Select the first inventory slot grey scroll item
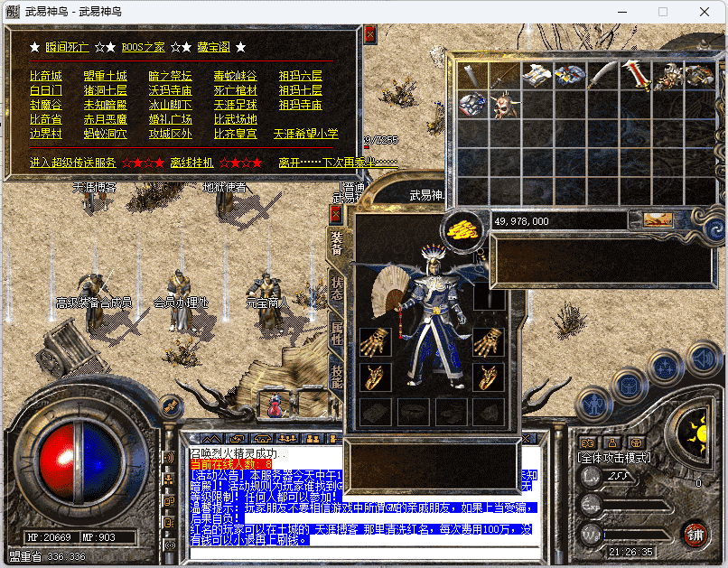 point(472,75)
